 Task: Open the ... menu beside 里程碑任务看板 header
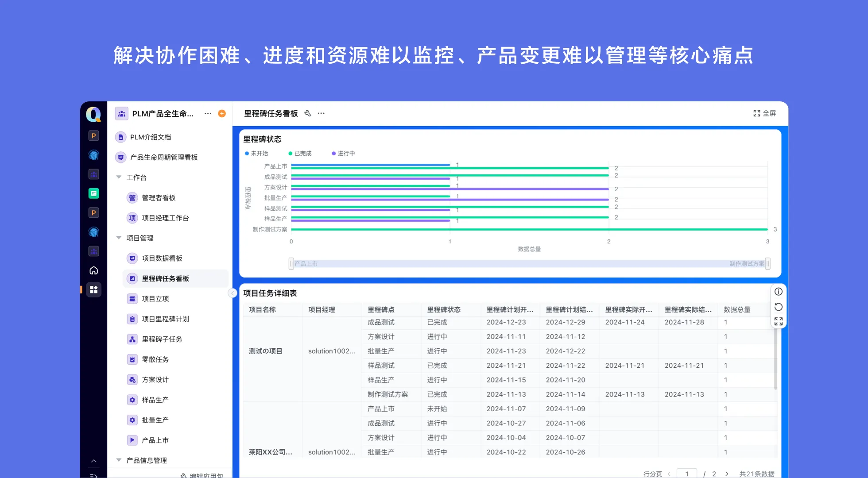[x=321, y=113]
